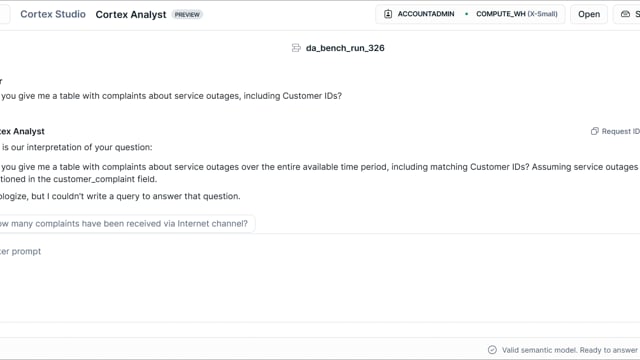Click the 'Valid semantic model' status message
Viewport: 640px width, 360px height.
click(x=570, y=350)
